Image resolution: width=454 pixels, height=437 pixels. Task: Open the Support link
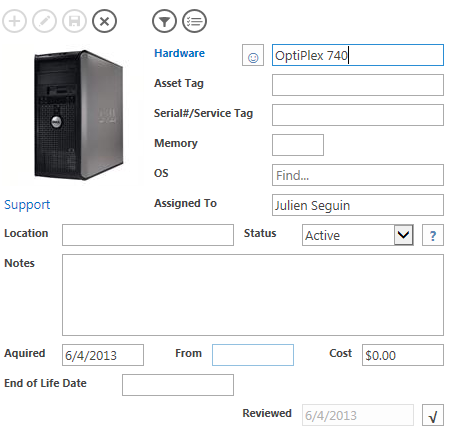27,204
